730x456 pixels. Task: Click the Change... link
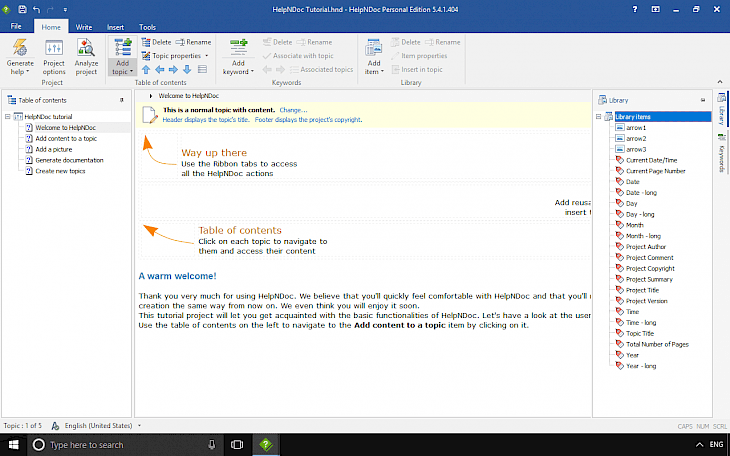pyautogui.click(x=293, y=110)
